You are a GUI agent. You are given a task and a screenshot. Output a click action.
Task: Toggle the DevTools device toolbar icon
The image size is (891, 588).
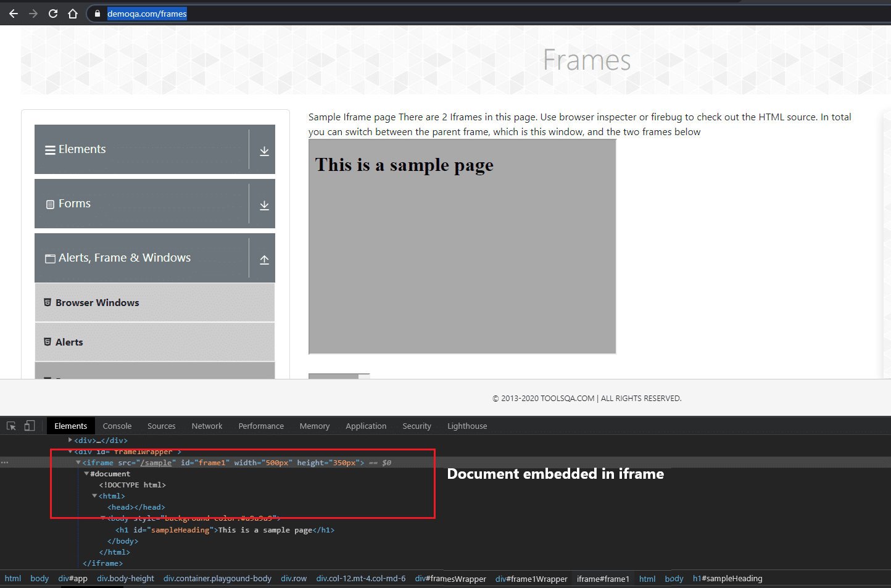30,426
